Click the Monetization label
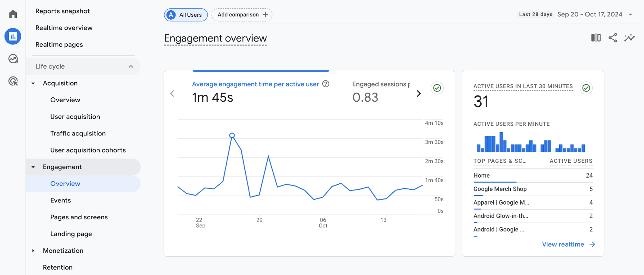Image resolution: width=644 pixels, height=275 pixels. tap(63, 251)
